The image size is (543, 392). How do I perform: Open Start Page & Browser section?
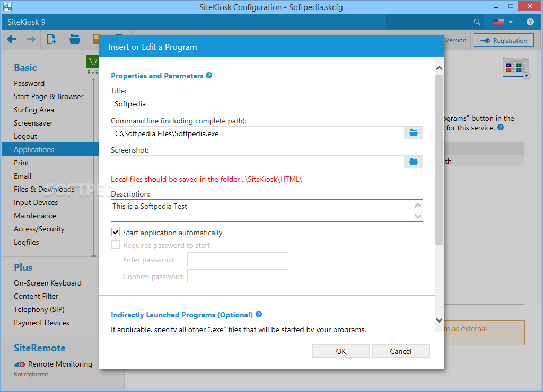(x=48, y=96)
